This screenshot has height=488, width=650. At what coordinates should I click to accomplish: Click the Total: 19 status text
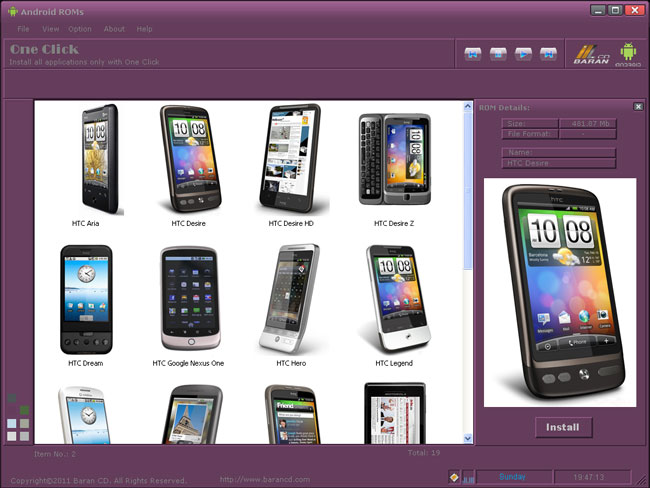424,453
